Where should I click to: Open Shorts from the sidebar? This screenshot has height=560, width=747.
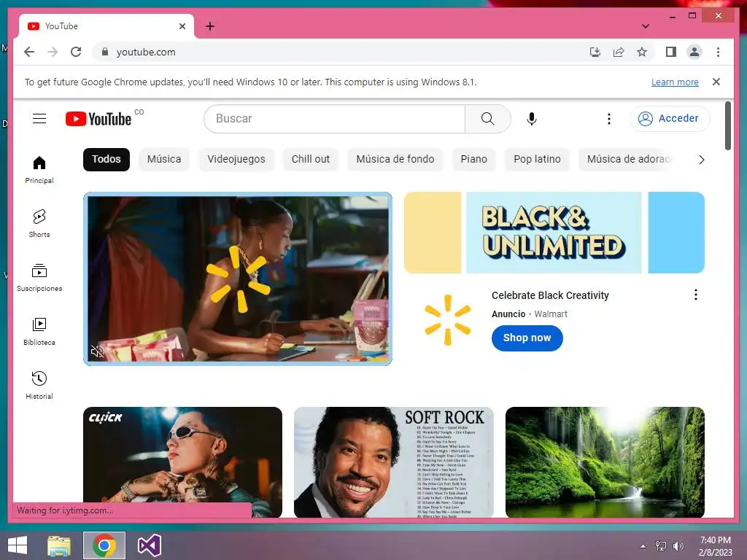coord(39,223)
